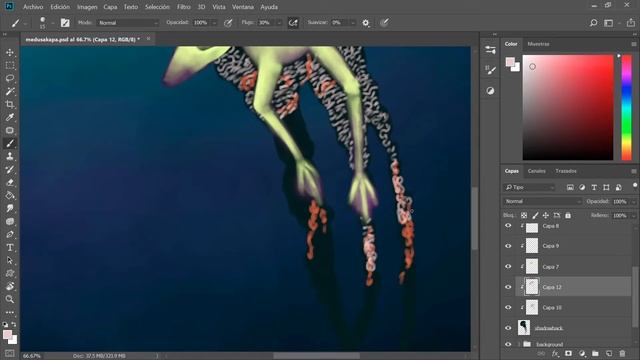The image size is (640, 360).
Task: Open layer Opacidad dropdown arrow
Action: pyautogui.click(x=633, y=201)
